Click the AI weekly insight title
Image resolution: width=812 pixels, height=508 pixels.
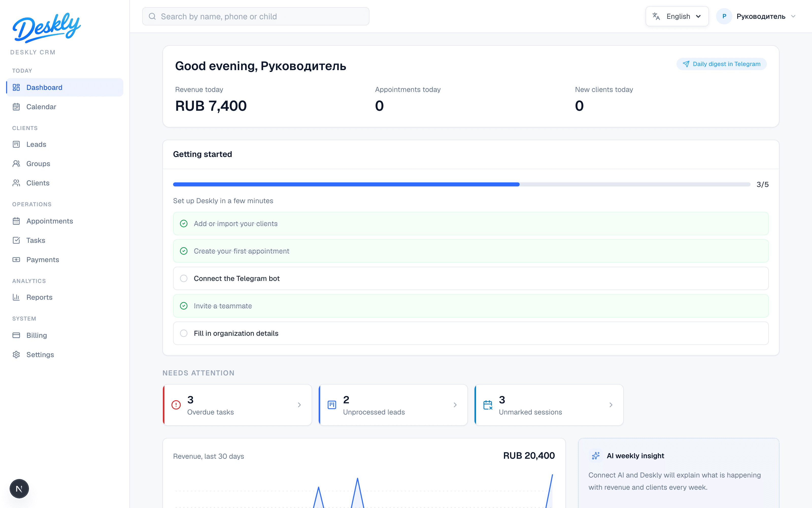(635, 456)
